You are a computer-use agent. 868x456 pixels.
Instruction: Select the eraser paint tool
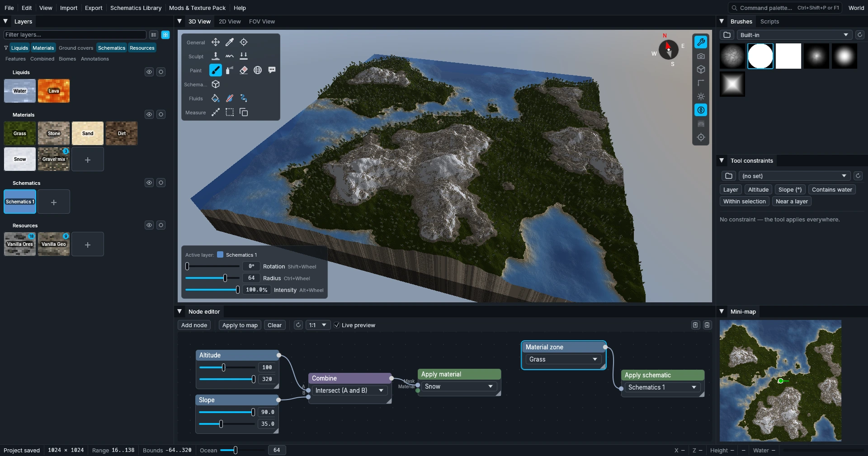click(244, 70)
